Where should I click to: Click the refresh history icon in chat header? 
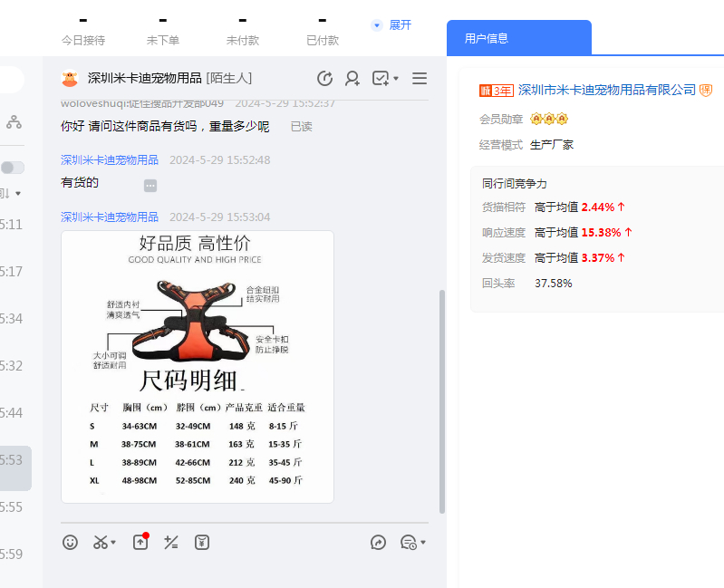pos(324,79)
